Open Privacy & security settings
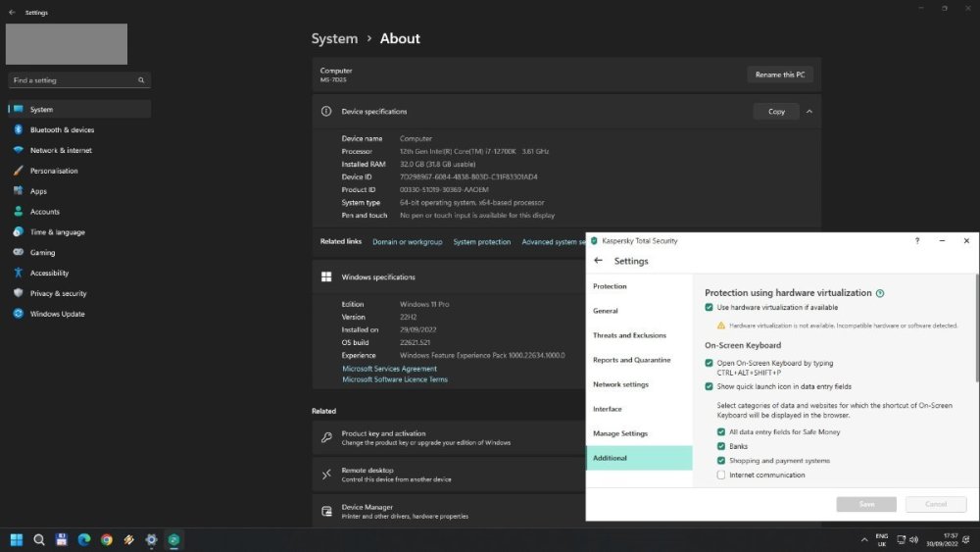Viewport: 980px width, 552px height. [x=58, y=293]
